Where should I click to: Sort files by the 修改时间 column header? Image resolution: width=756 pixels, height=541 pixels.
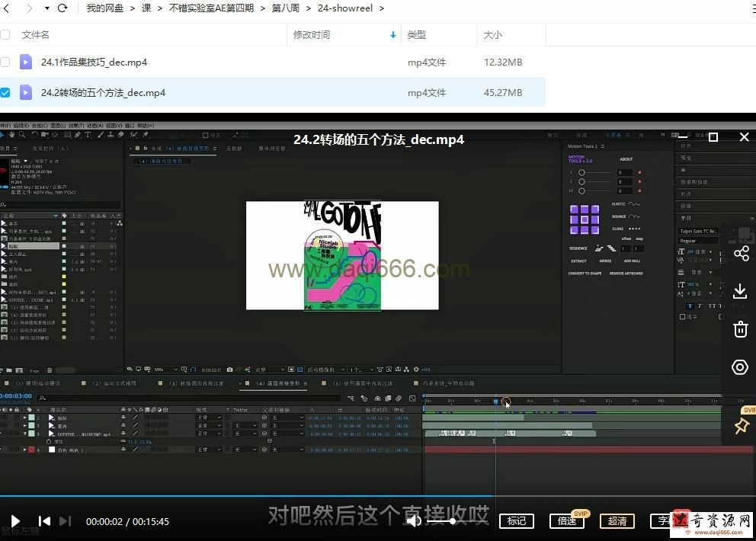click(312, 35)
